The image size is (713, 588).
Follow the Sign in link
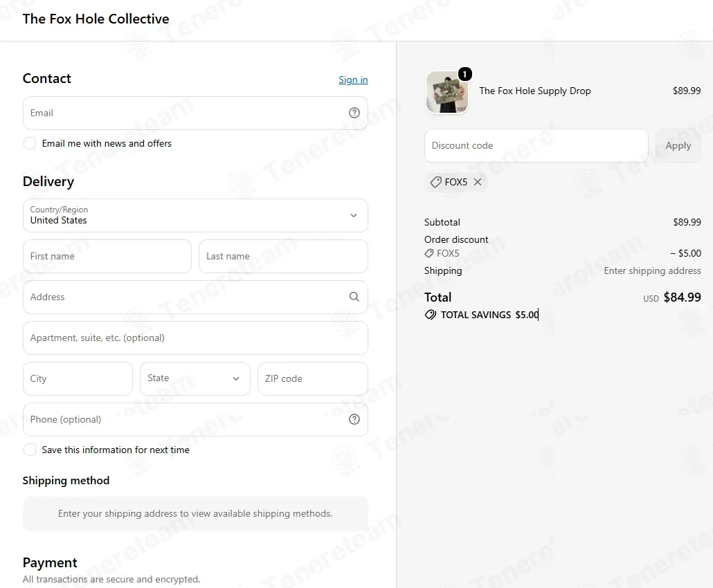pos(353,80)
